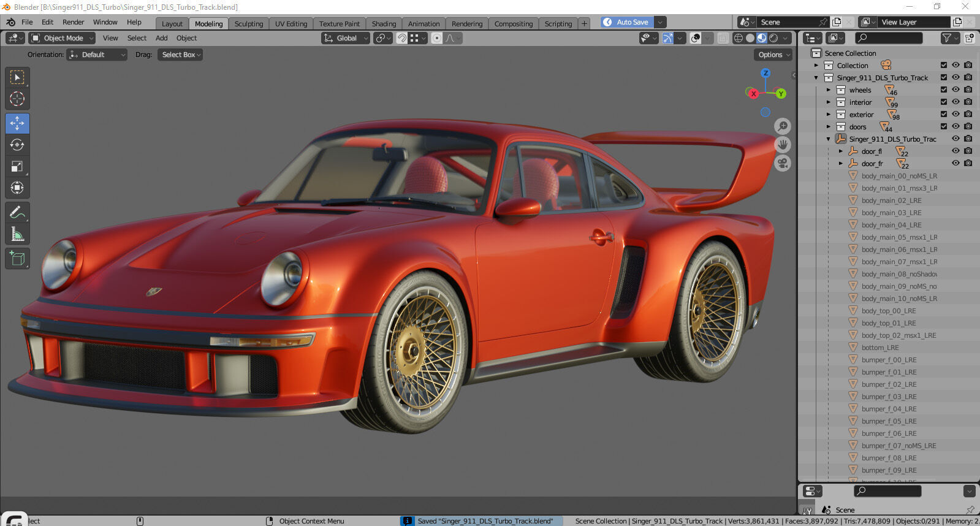Uncheck the interior collection checkbox
Screen dimensions: 980x526
(x=944, y=102)
